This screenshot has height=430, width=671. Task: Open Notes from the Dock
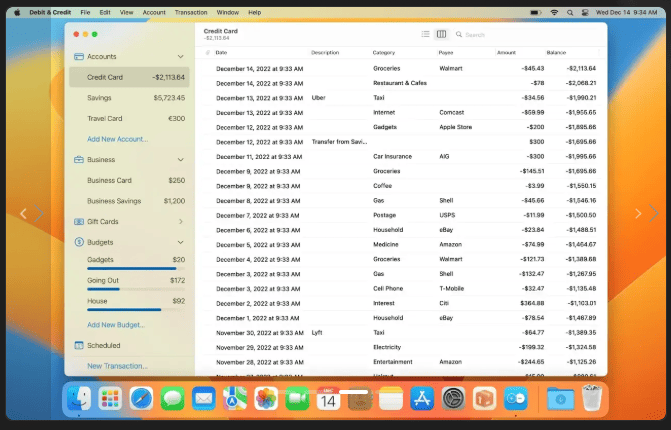(x=391, y=399)
